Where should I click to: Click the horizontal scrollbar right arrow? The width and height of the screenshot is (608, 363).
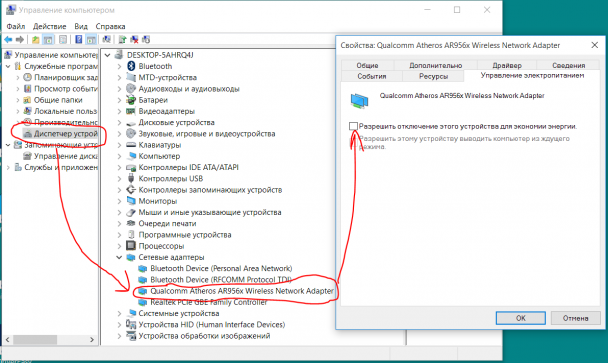coord(92,340)
